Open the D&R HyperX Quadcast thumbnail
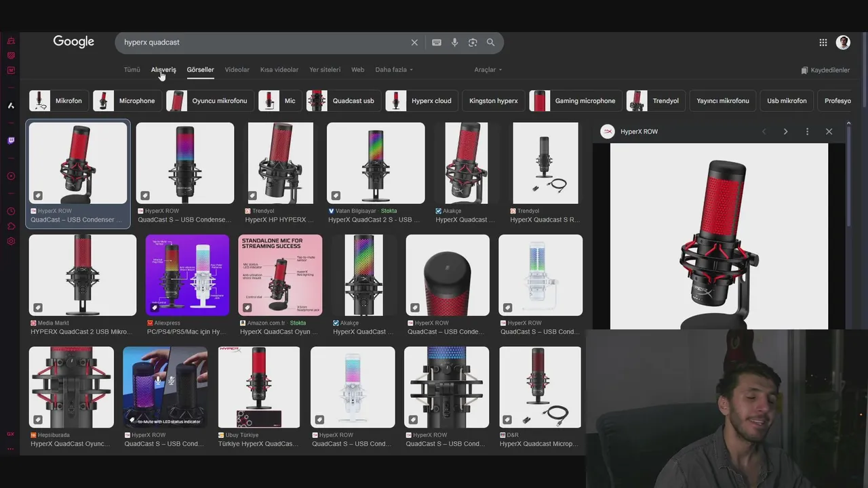The image size is (868, 488). click(540, 387)
